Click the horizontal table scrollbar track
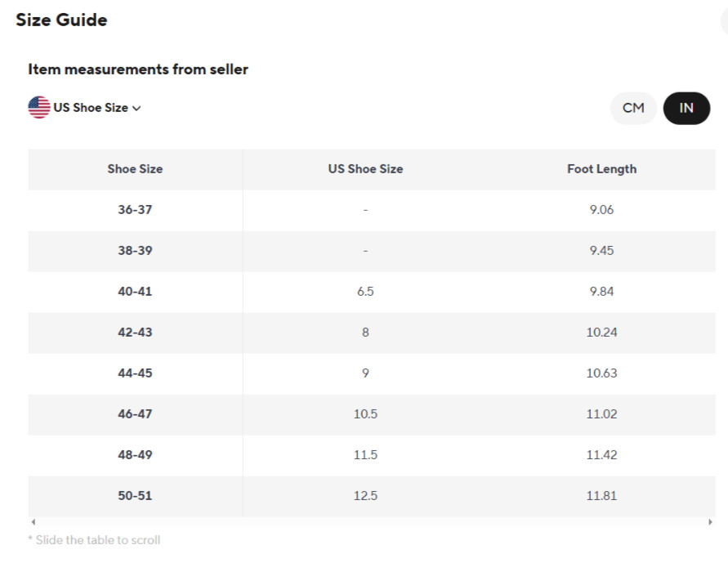 click(372, 522)
